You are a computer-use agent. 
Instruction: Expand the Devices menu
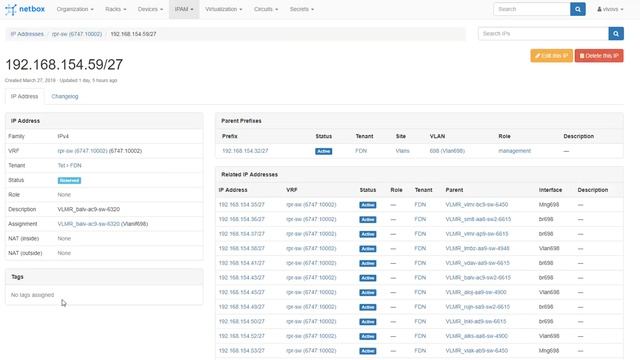tap(150, 9)
